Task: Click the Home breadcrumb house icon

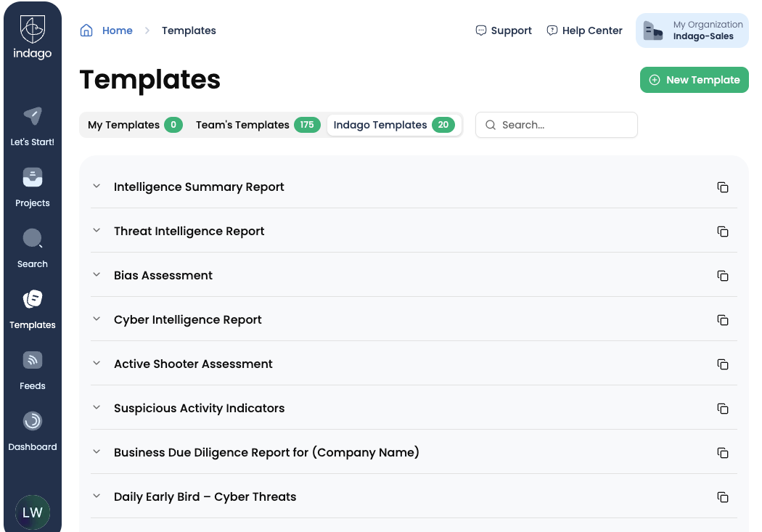Action: tap(86, 30)
